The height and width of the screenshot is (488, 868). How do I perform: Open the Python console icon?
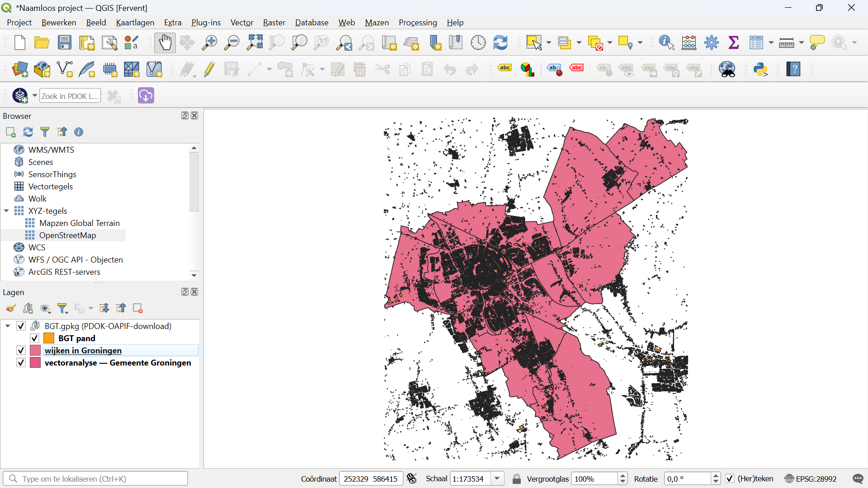[x=761, y=70]
